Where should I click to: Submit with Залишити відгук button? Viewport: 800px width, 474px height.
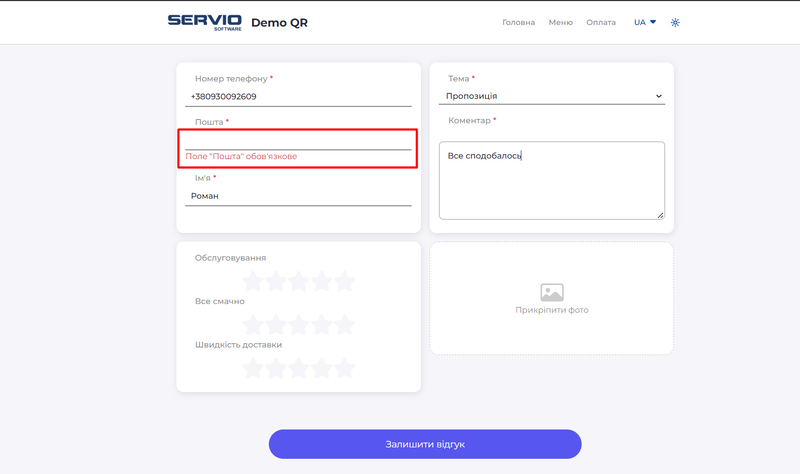pyautogui.click(x=425, y=444)
